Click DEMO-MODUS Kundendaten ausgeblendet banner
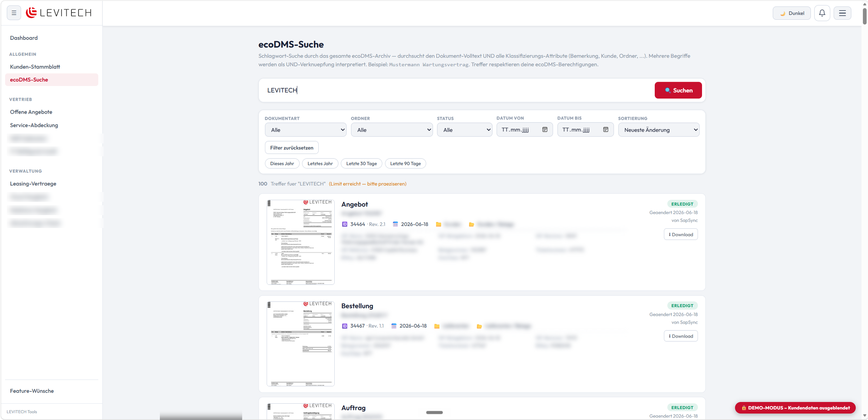 pyautogui.click(x=795, y=408)
